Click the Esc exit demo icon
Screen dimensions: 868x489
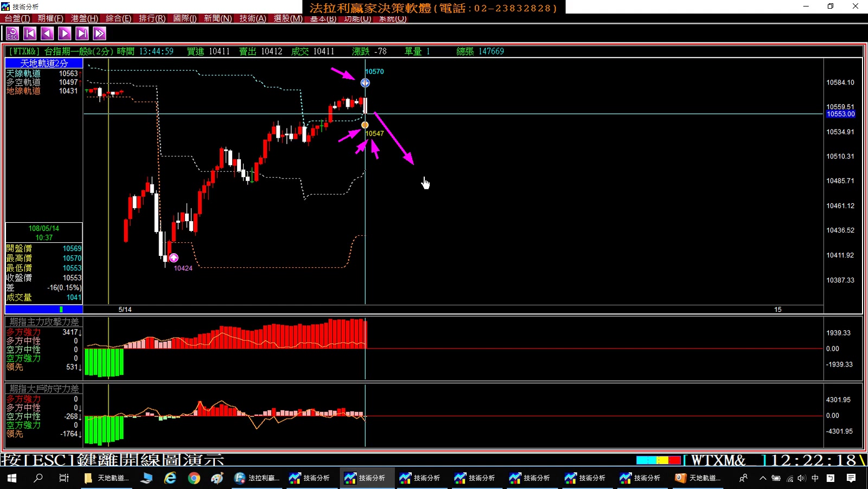point(12,34)
